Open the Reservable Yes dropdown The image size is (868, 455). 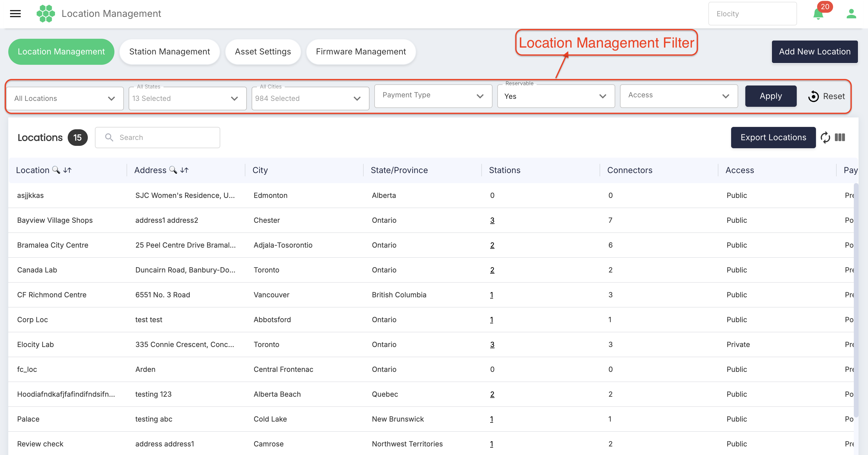point(556,96)
